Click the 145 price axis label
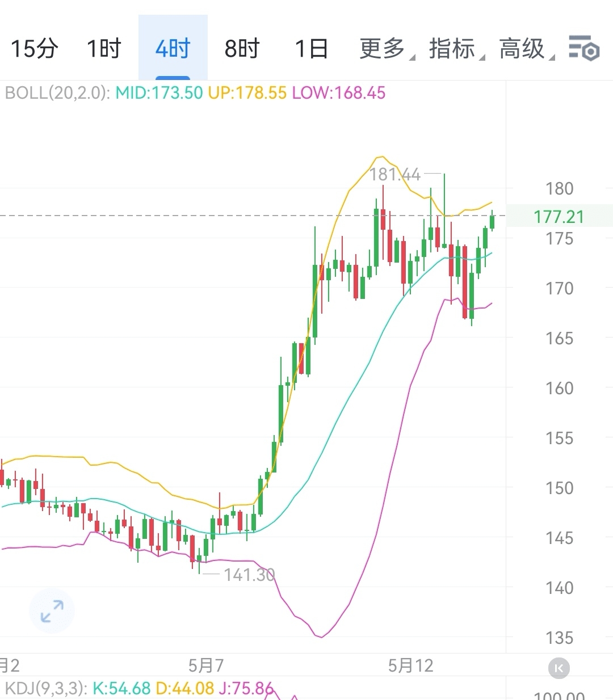This screenshot has width=613, height=700. [560, 538]
